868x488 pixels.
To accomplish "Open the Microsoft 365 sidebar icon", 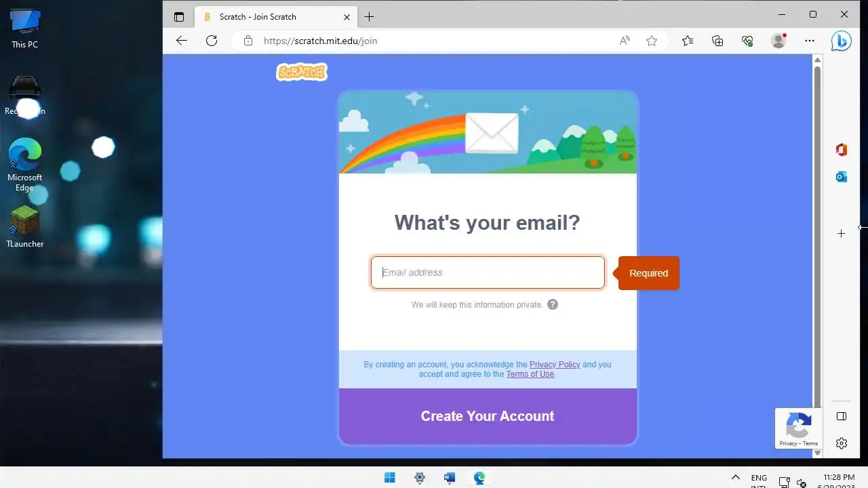I will click(842, 150).
